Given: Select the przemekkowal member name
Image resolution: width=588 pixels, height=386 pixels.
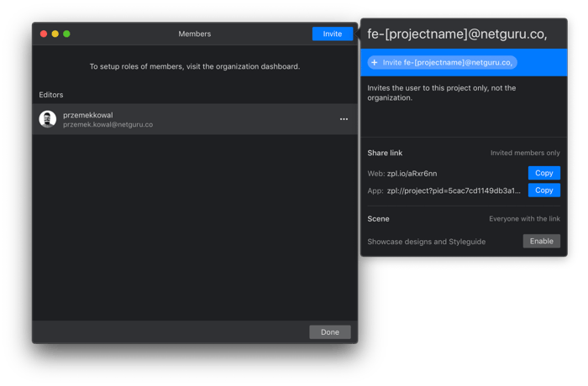Looking at the screenshot, I should pyautogui.click(x=88, y=114).
